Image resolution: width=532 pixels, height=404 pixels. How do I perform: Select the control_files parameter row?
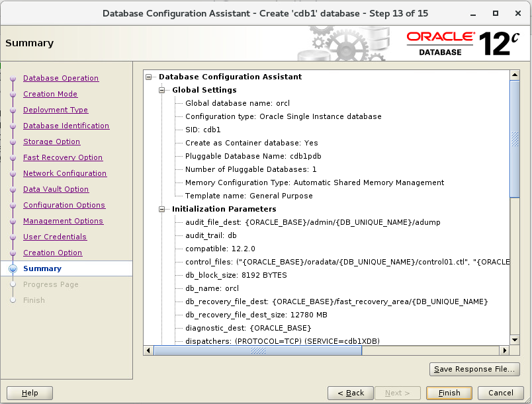click(x=347, y=262)
